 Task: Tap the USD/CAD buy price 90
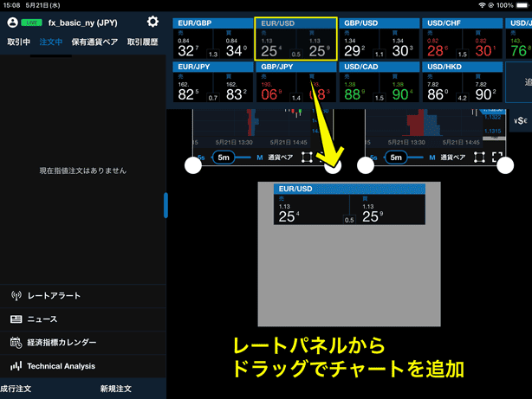[x=402, y=94]
